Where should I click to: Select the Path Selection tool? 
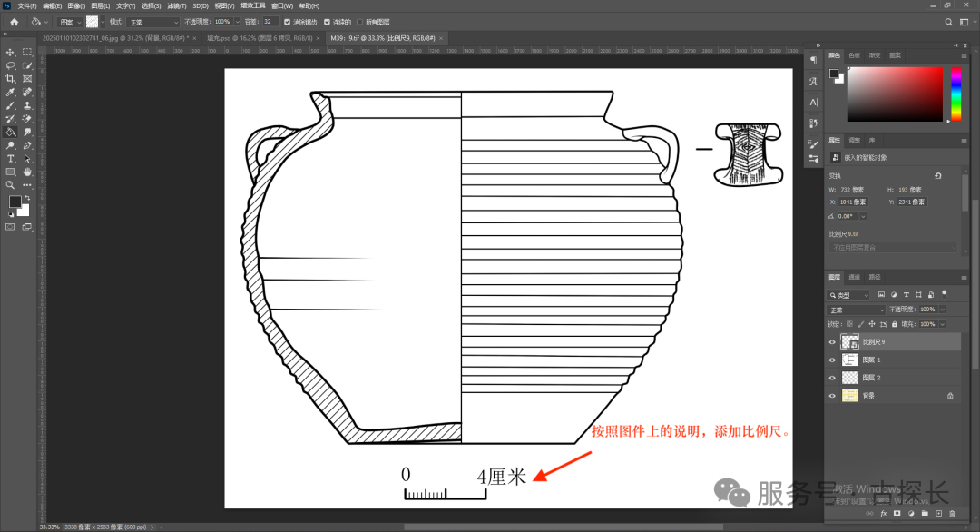(27, 159)
